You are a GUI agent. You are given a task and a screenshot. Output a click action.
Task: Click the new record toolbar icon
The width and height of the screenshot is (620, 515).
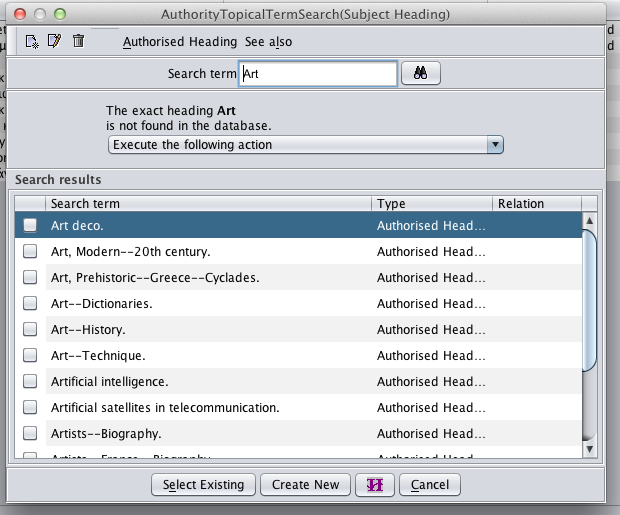[x=32, y=41]
